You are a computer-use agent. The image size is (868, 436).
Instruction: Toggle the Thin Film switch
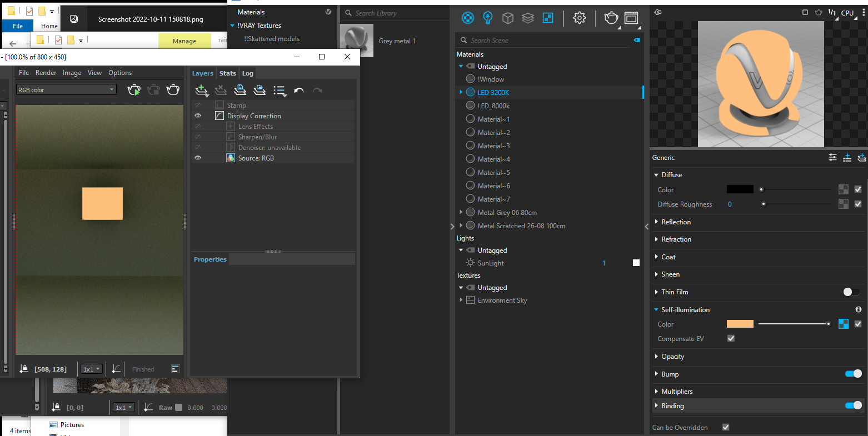[851, 292]
